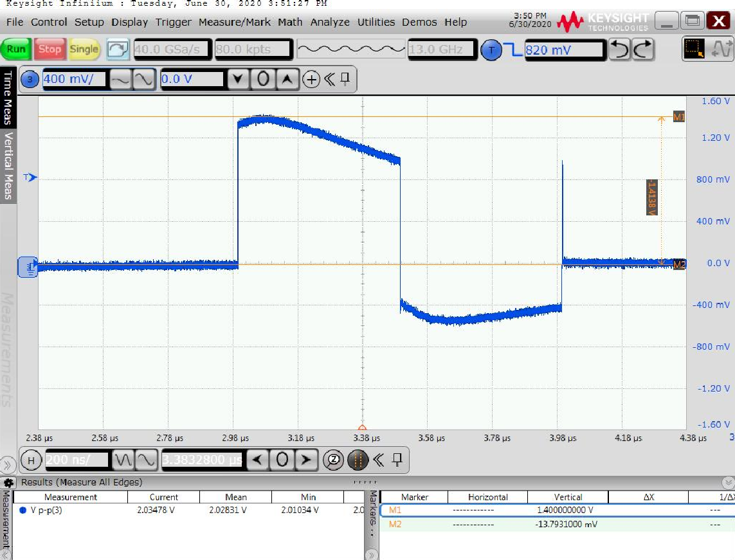Viewport: 735px width, 560px height.
Task: Select the V p-p(3) measurement row
Action: (188, 510)
